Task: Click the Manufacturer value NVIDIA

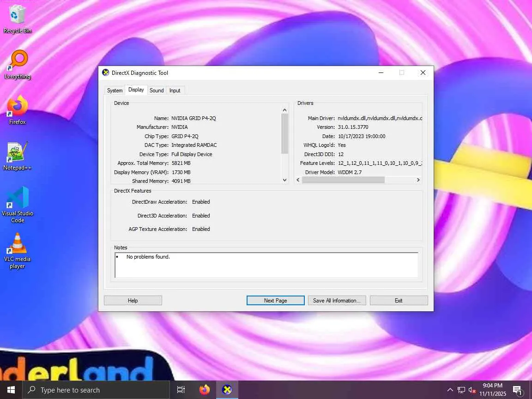Action: [x=180, y=127]
